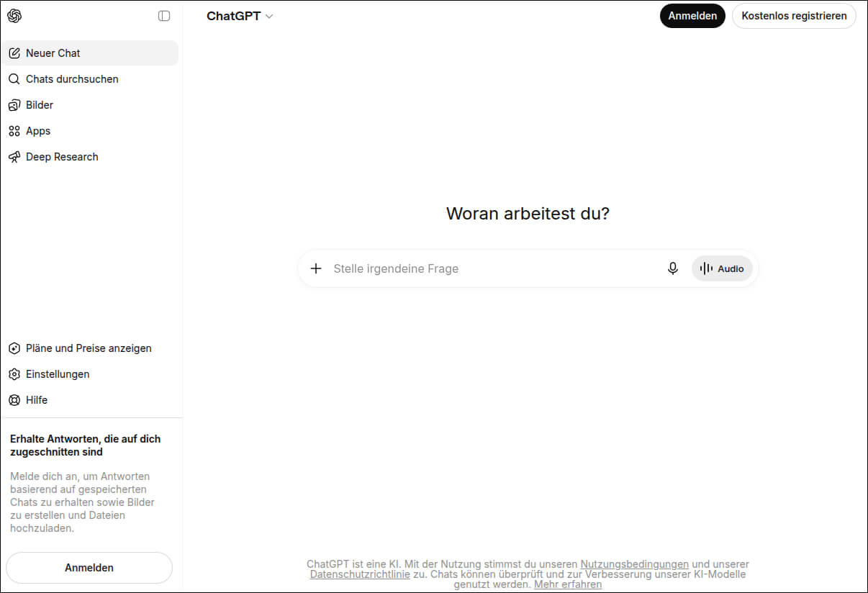Open Einstellungen
This screenshot has height=593, width=868.
click(x=89, y=374)
